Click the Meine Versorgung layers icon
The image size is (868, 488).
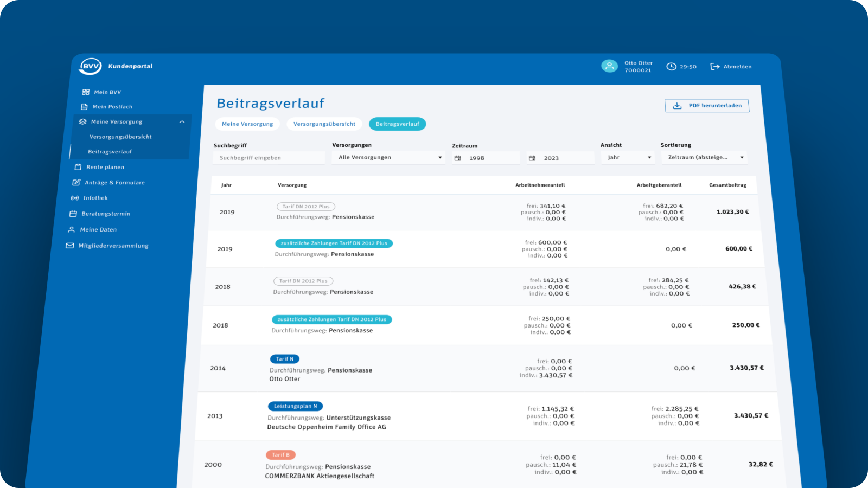tap(82, 122)
